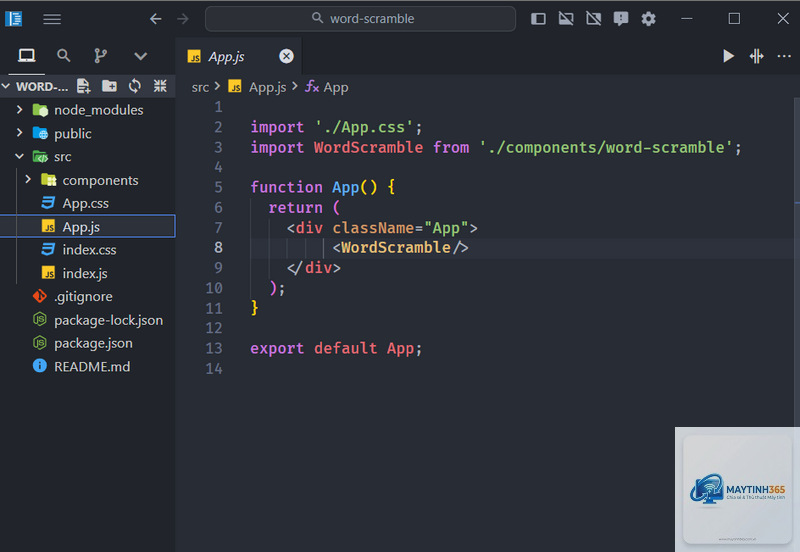This screenshot has width=800, height=552.
Task: Create a new file in explorer
Action: 83,86
